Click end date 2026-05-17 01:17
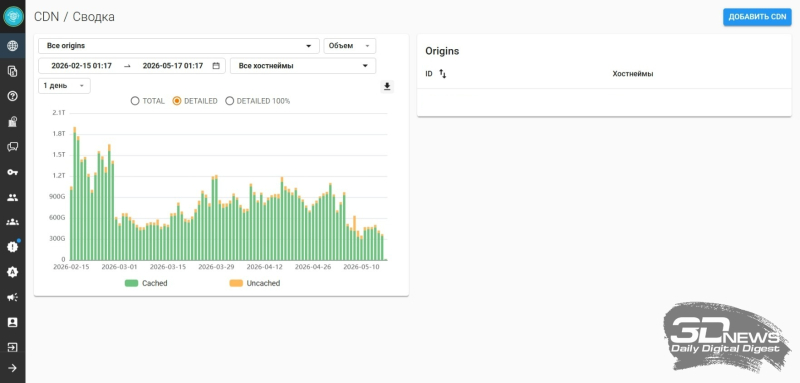The width and height of the screenshot is (800, 383). coord(173,66)
